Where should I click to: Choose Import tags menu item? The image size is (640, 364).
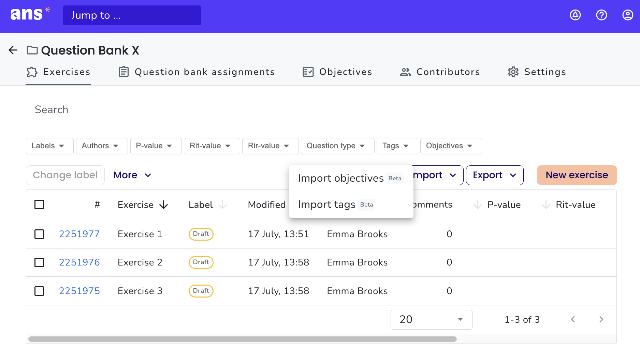point(351,204)
